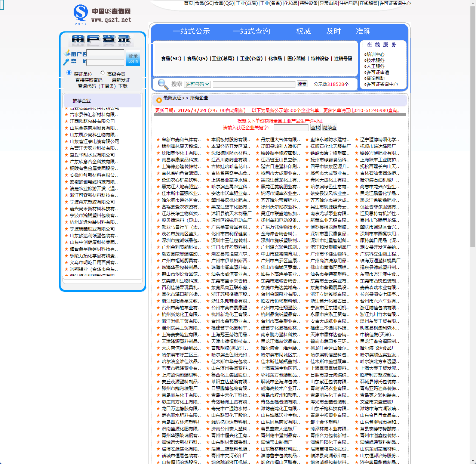Image resolution: width=476 pixels, height=464 pixels.
Task: Click the enterprise keyword input field
Action: [291, 127]
